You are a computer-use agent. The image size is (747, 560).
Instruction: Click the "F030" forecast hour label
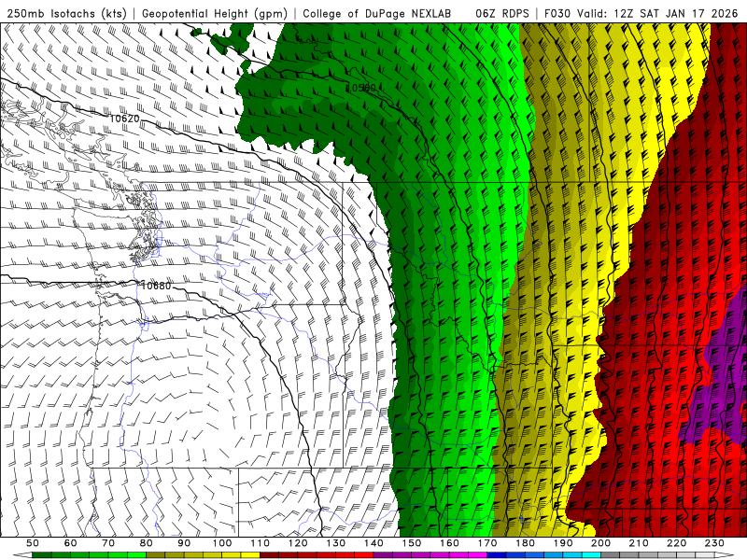pyautogui.click(x=557, y=14)
